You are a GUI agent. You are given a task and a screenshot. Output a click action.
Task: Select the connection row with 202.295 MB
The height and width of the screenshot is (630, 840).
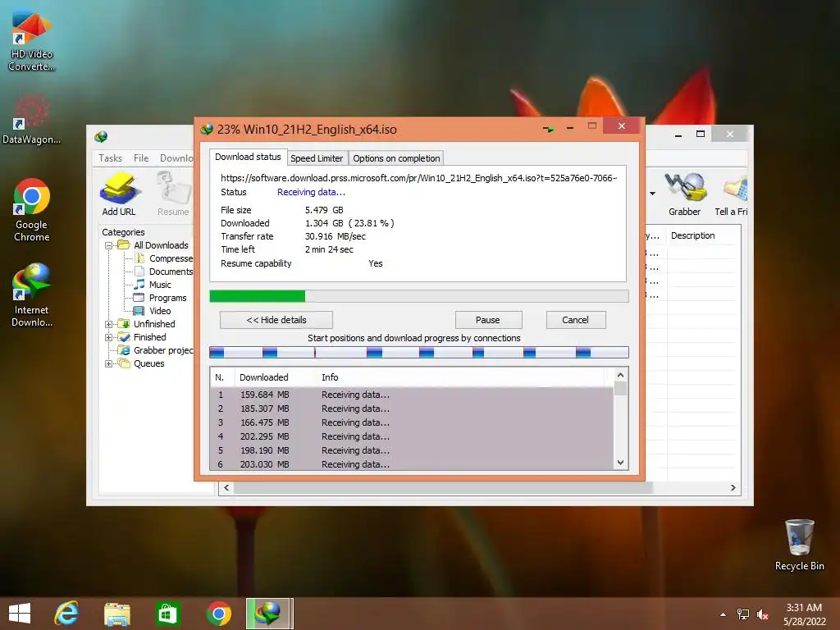pyautogui.click(x=412, y=436)
